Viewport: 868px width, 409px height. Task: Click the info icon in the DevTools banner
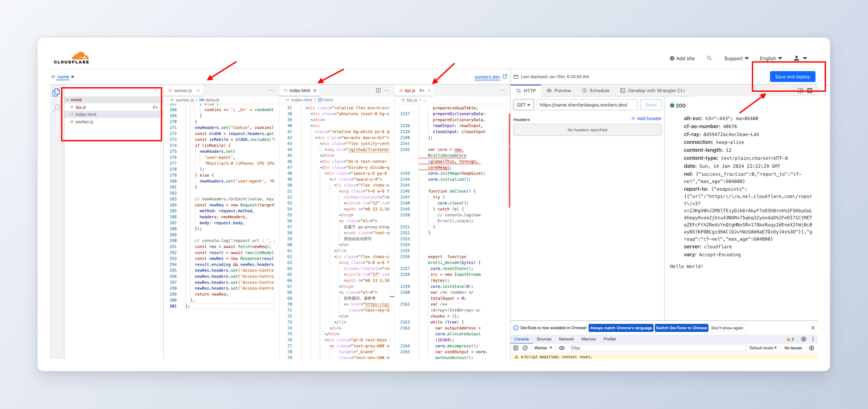(516, 328)
